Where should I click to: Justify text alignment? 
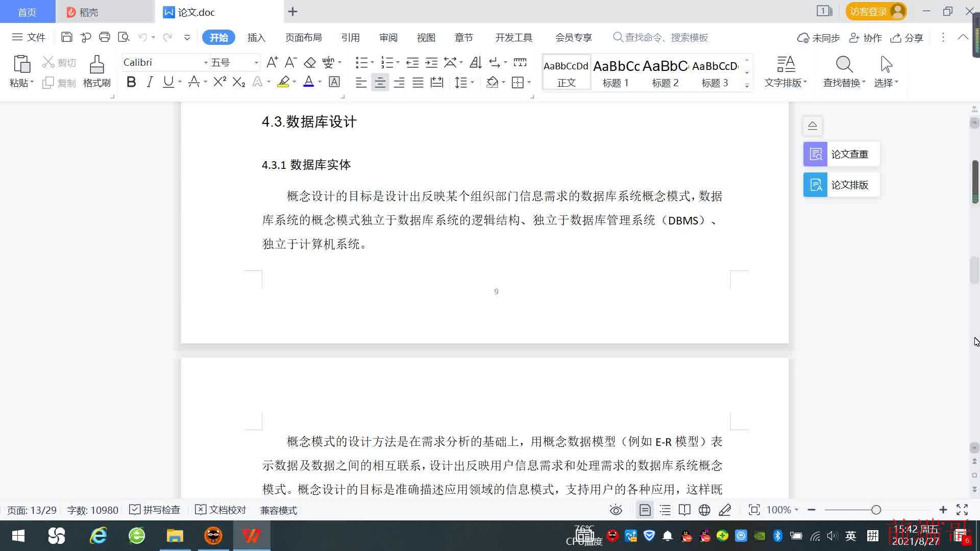tap(418, 82)
